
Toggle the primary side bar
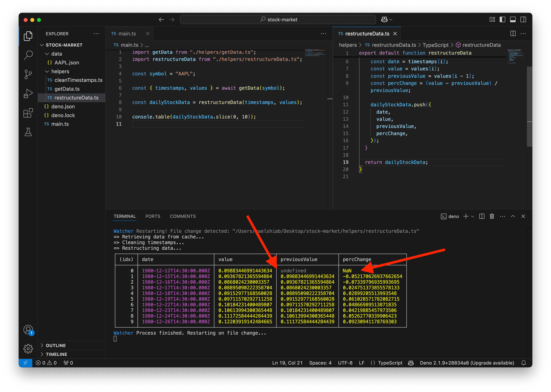[502, 20]
